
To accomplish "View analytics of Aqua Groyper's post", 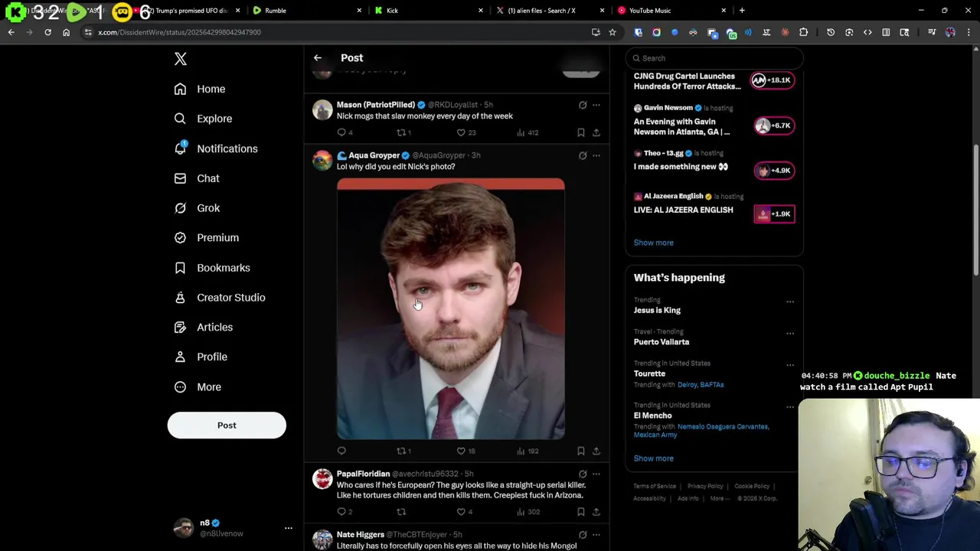I will point(528,451).
